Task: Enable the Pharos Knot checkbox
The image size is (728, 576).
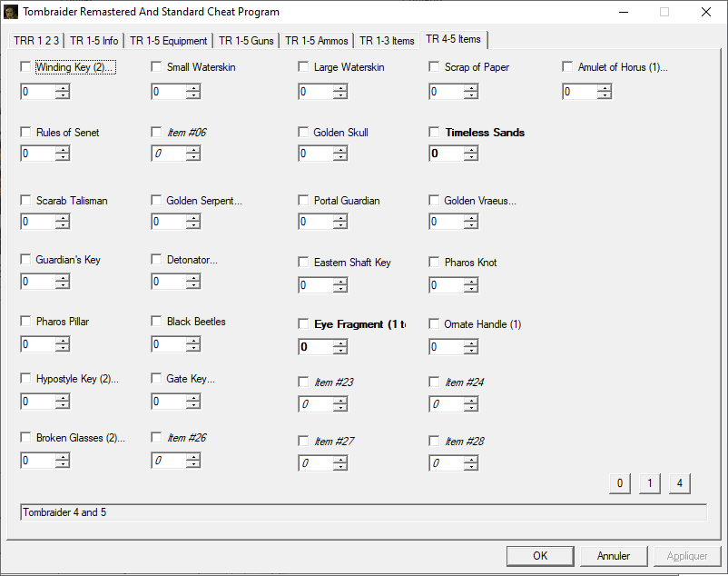Action: point(434,262)
